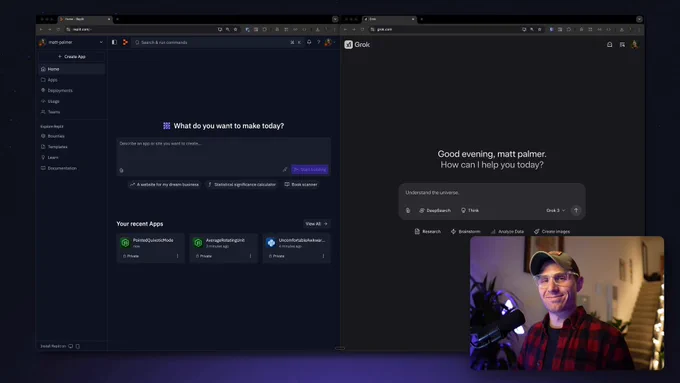Screen dimensions: 680x383
Task: Open Replit user avatar menu at top right
Action: pos(328,42)
